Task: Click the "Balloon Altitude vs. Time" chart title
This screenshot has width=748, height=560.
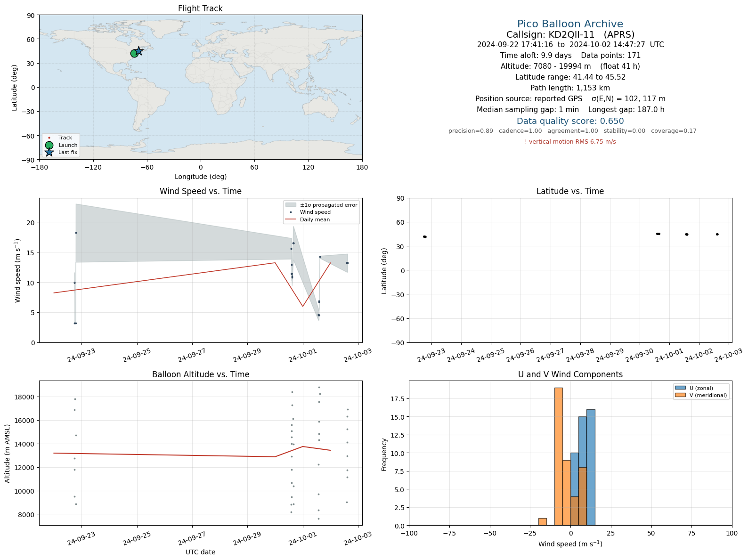Action: (201, 374)
